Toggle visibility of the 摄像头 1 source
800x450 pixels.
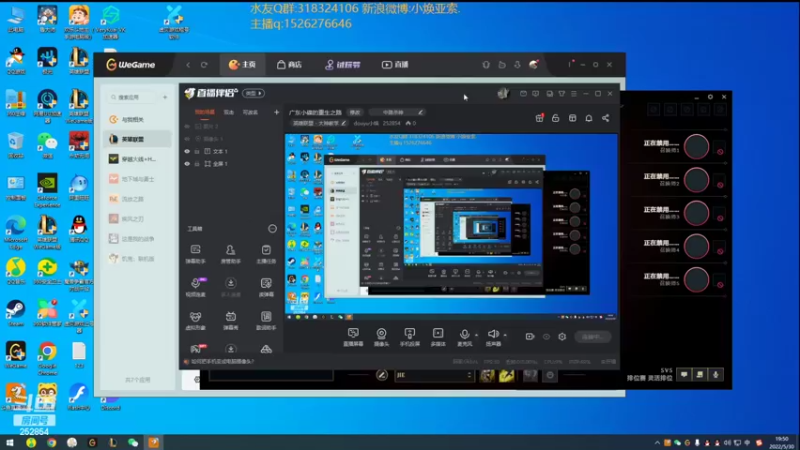(187, 139)
